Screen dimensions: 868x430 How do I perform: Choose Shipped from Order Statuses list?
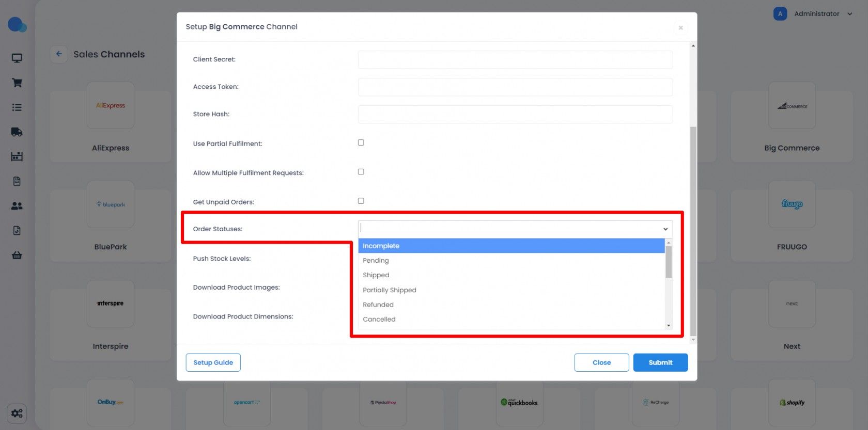pos(512,275)
